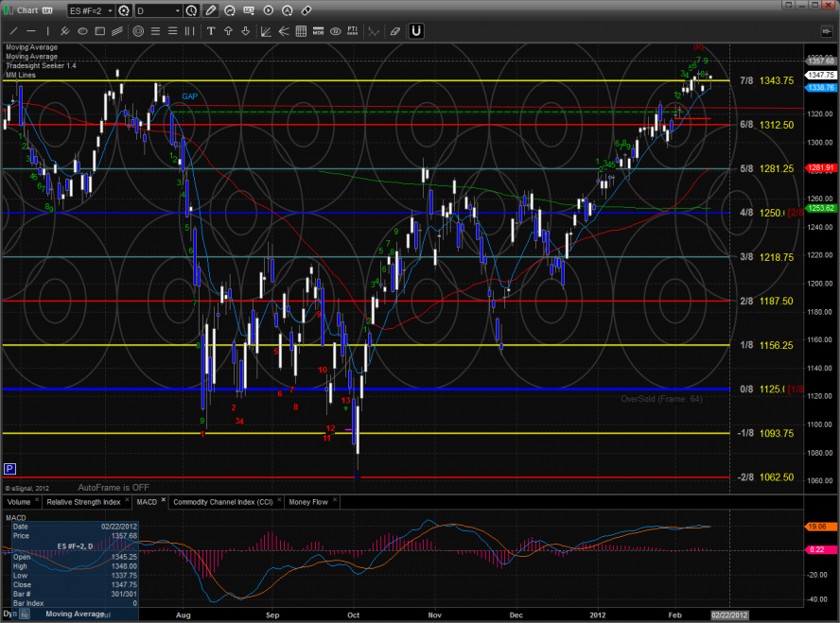
Task: Select the PTI tool
Action: [x=353, y=31]
